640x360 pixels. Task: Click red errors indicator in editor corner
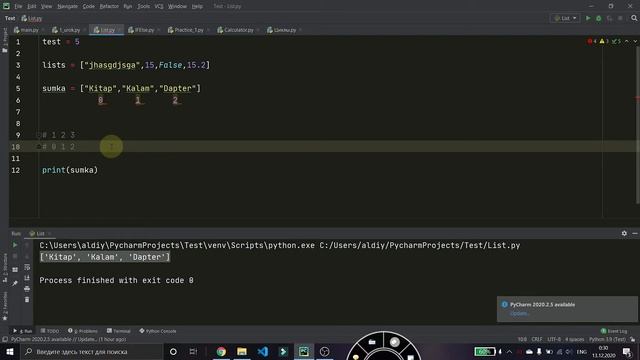coord(592,42)
